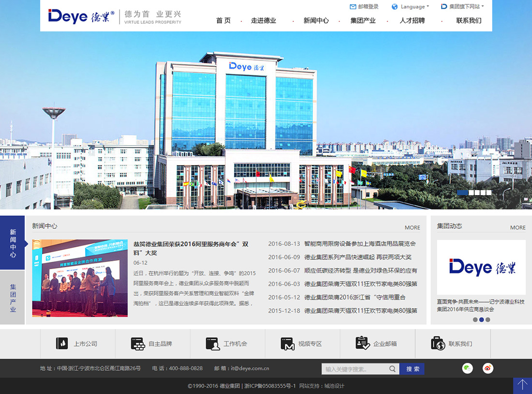Select first 集团动态 carousel dot

click(x=475, y=319)
